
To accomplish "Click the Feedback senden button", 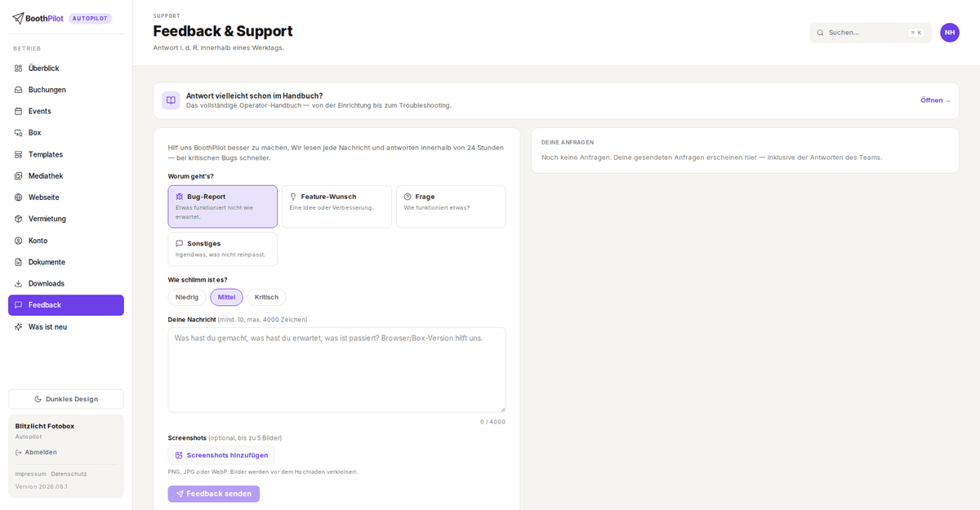I will 214,494.
